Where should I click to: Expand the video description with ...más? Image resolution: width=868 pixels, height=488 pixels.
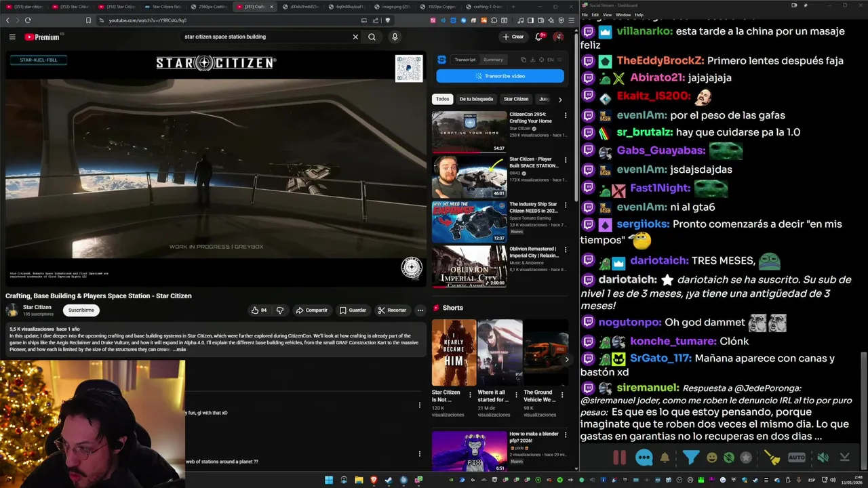[x=179, y=349]
